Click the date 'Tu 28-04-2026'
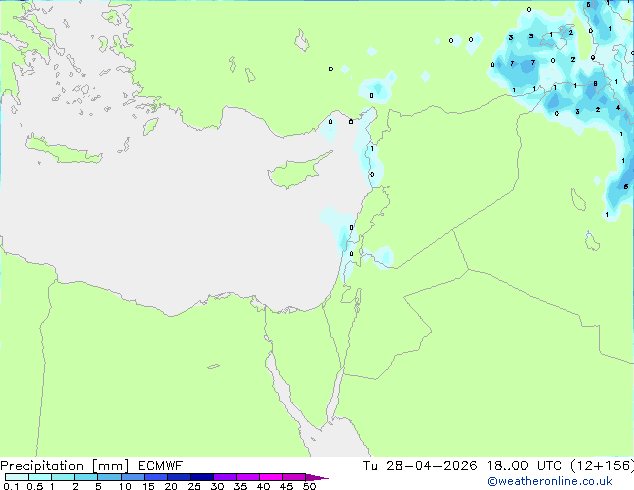 [420, 466]
